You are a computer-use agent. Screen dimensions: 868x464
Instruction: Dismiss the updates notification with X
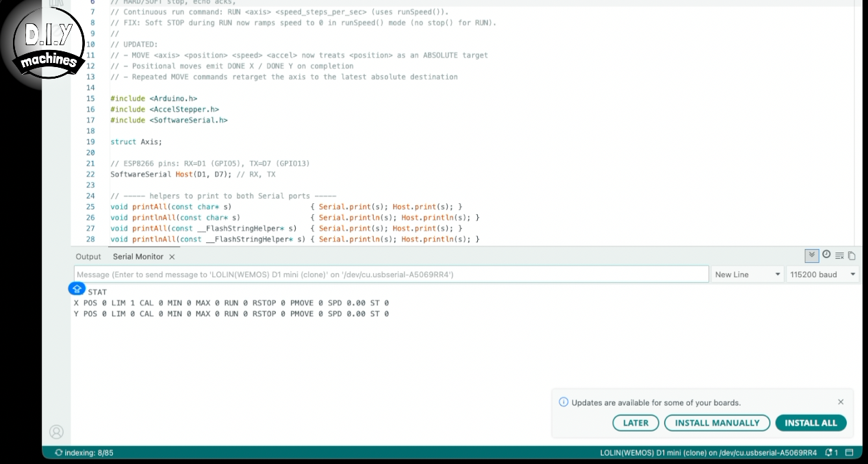(x=841, y=402)
